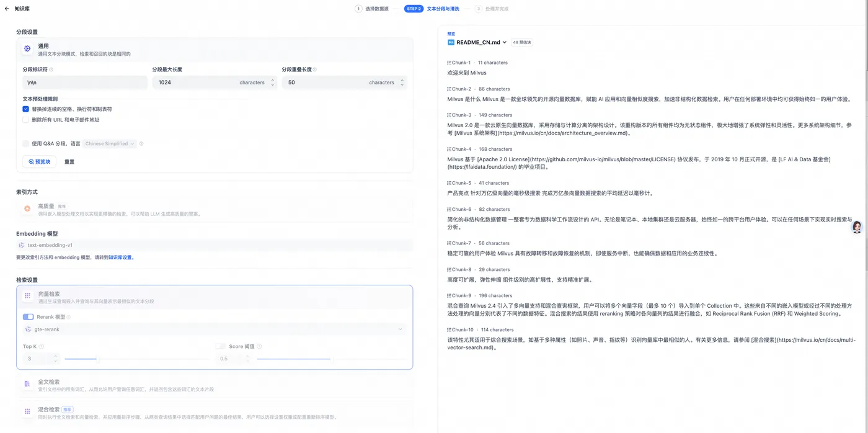
Task: Select the 通用 chunking mode card
Action: (215, 50)
